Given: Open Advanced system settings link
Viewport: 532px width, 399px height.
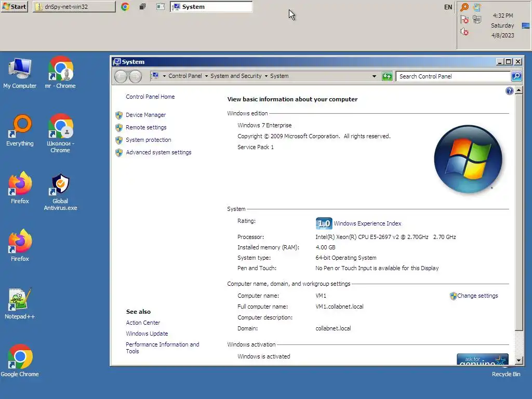Looking at the screenshot, I should [x=158, y=152].
